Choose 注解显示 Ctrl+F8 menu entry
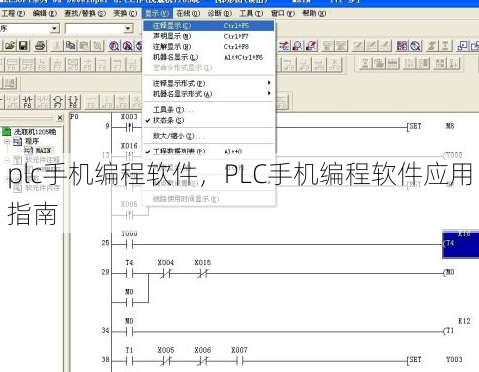 pos(209,47)
